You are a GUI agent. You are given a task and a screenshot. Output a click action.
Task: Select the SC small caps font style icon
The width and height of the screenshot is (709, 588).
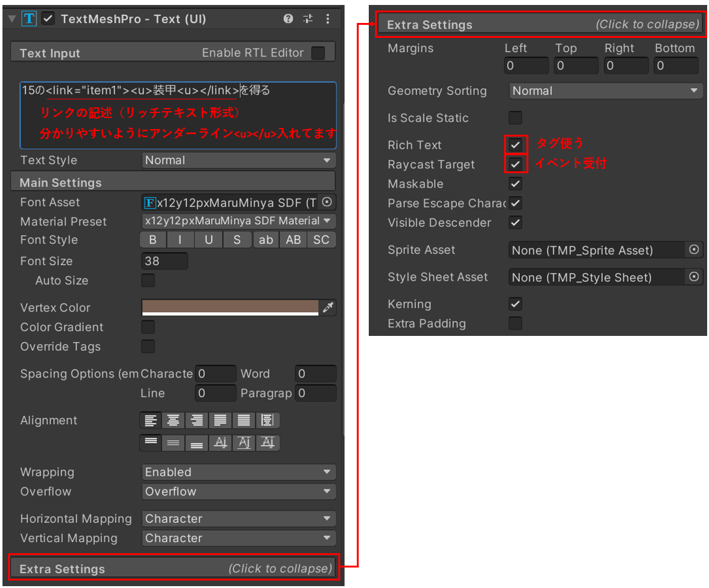(321, 240)
